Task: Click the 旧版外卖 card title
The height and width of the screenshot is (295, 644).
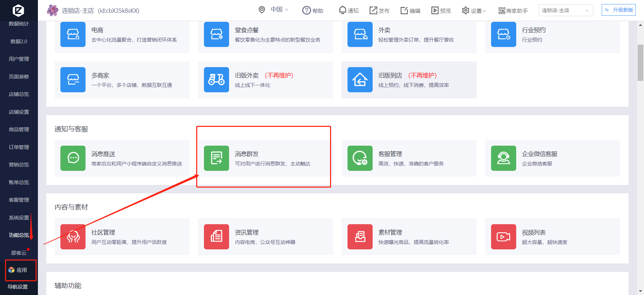Action: click(x=247, y=76)
